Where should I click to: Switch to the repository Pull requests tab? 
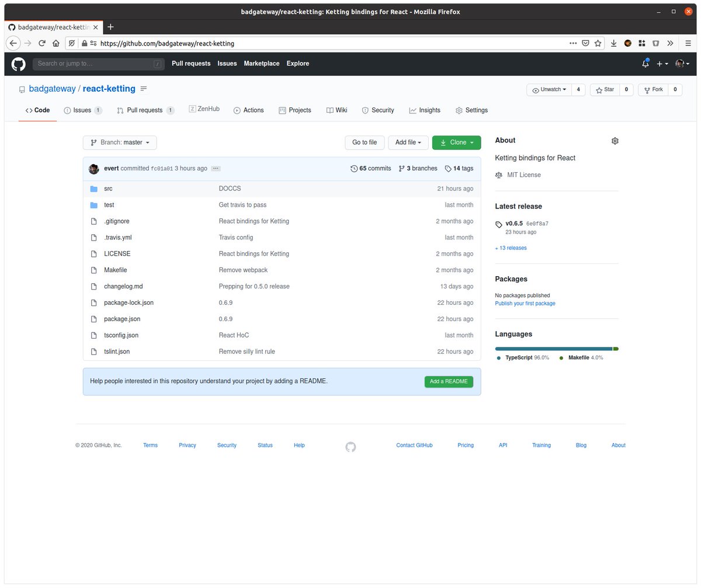point(145,110)
